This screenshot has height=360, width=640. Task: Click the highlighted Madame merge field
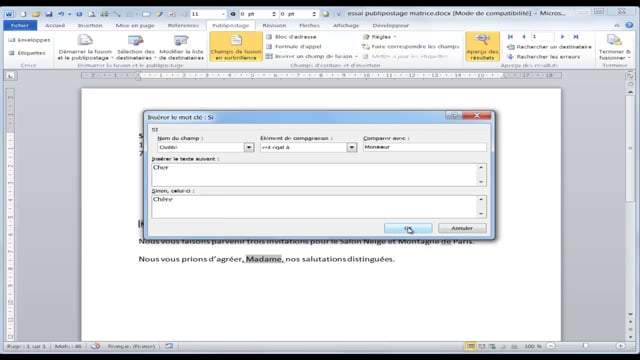[264, 259]
